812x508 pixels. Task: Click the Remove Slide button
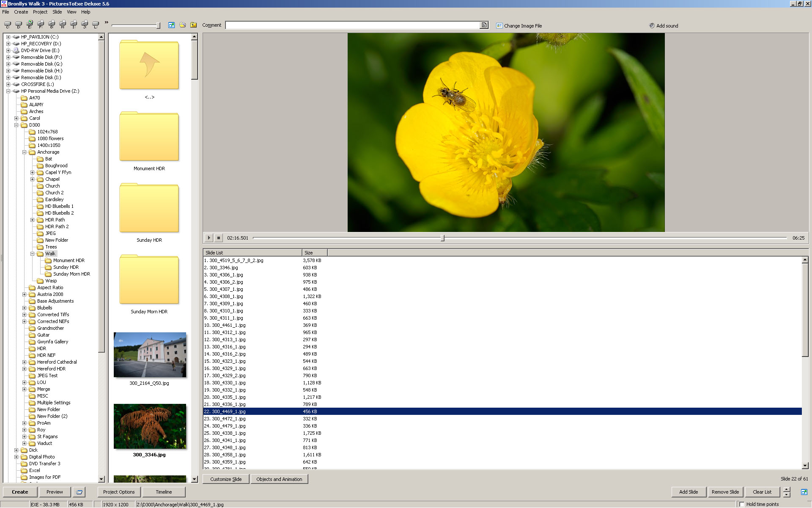click(725, 492)
